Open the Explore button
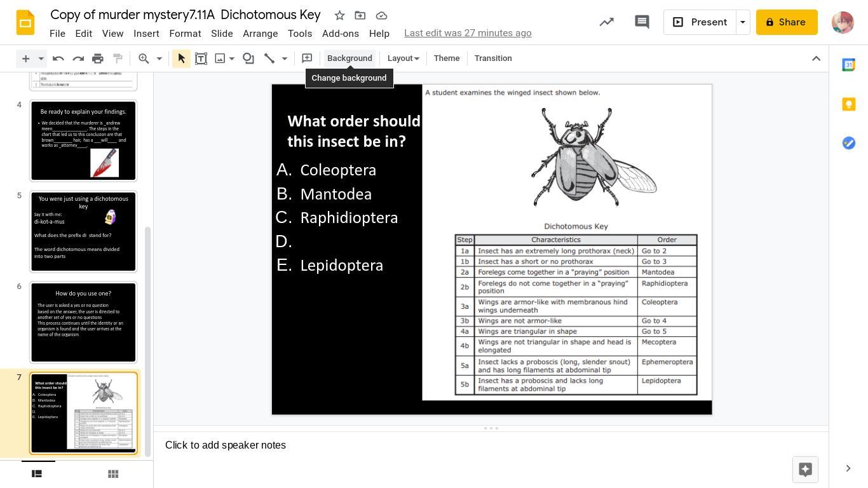The height and width of the screenshot is (488, 868). [805, 470]
